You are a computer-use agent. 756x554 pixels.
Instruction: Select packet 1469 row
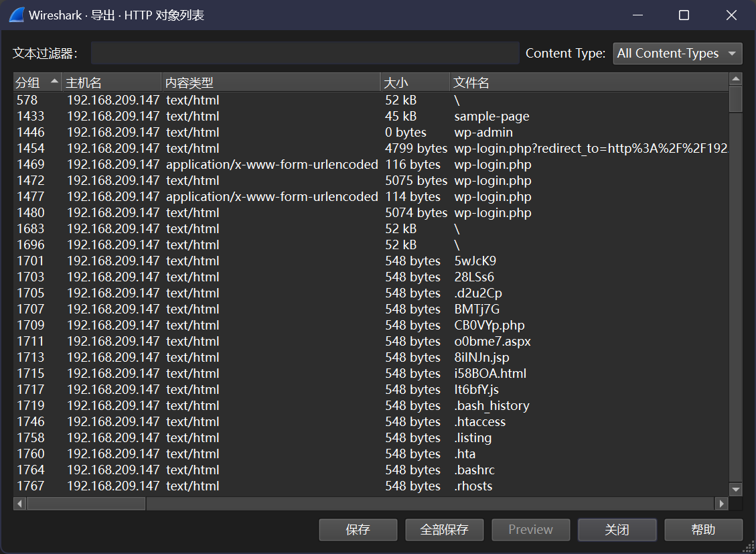(371, 164)
